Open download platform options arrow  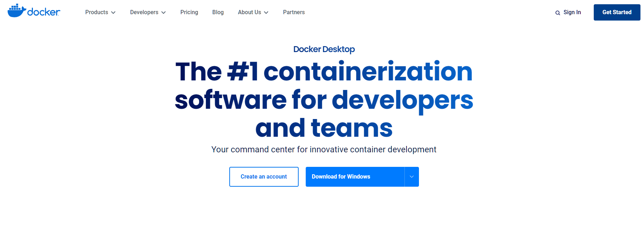click(412, 177)
